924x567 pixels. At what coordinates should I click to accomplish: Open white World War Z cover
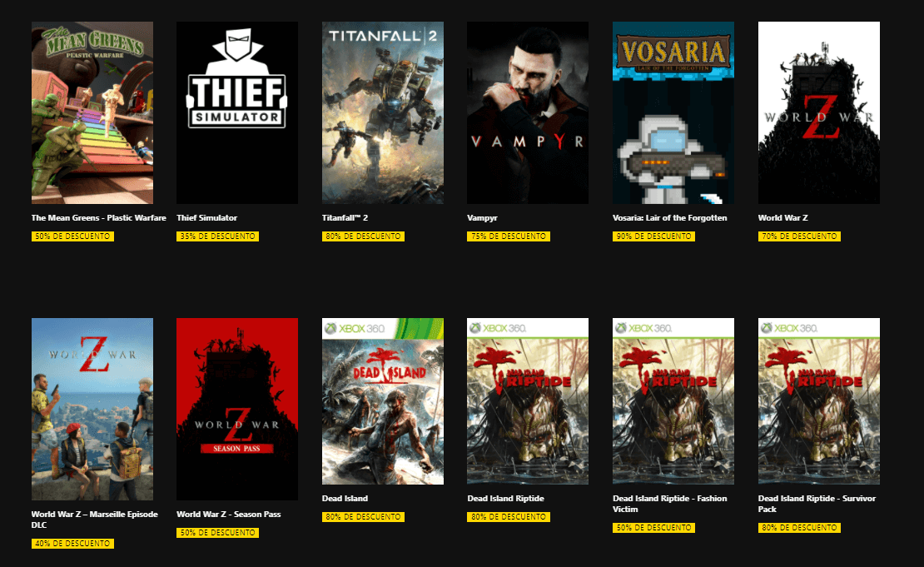pyautogui.click(x=818, y=112)
